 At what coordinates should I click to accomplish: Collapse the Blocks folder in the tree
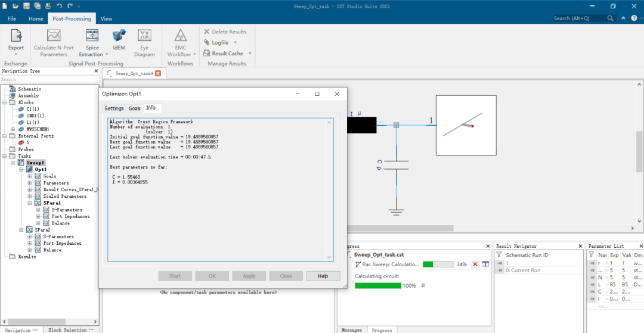[5, 102]
